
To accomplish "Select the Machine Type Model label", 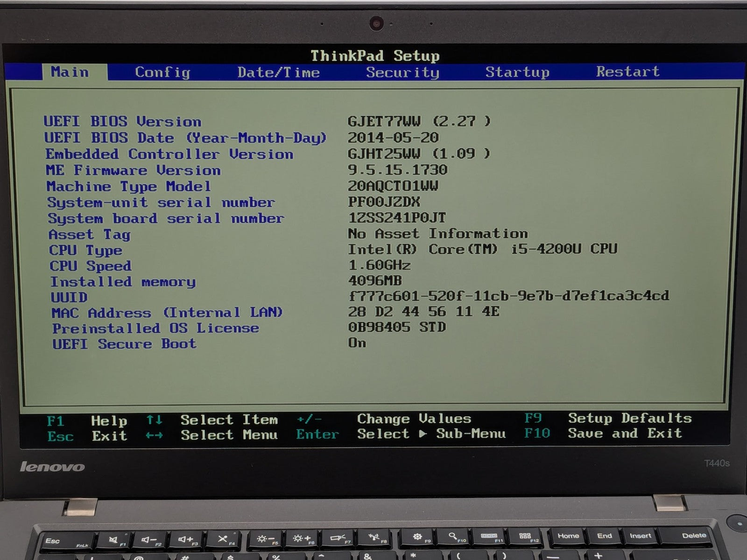I will click(128, 187).
